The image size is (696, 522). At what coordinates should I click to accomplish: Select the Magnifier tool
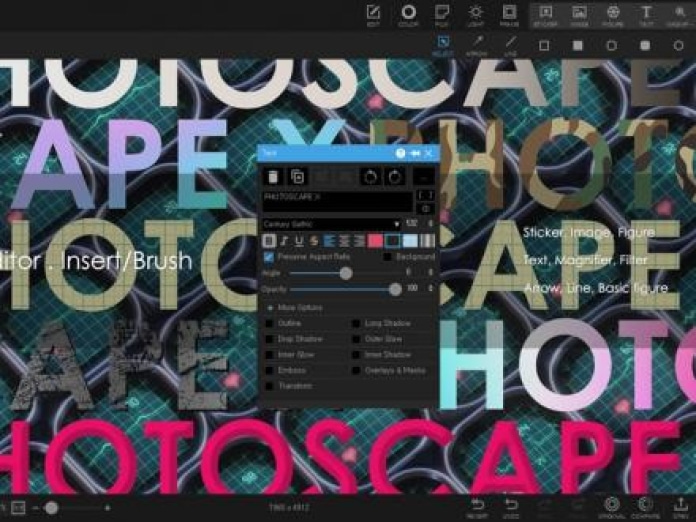click(680, 16)
